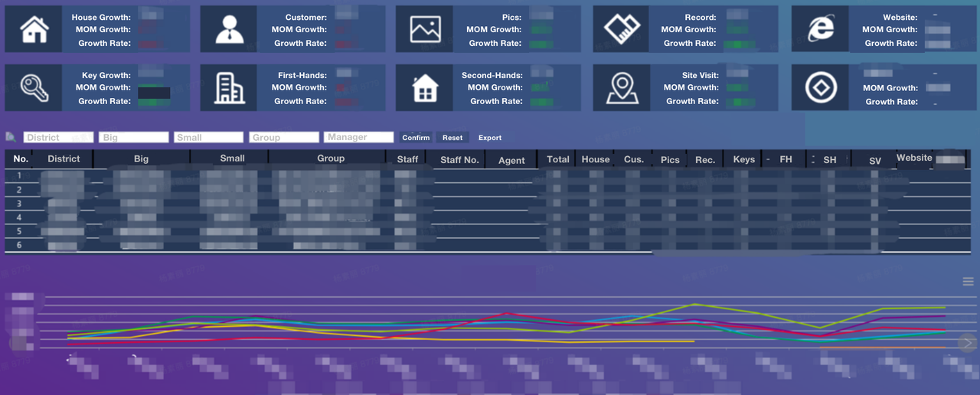The image size is (980, 395).
Task: Select the Record handshake icon
Action: [622, 30]
